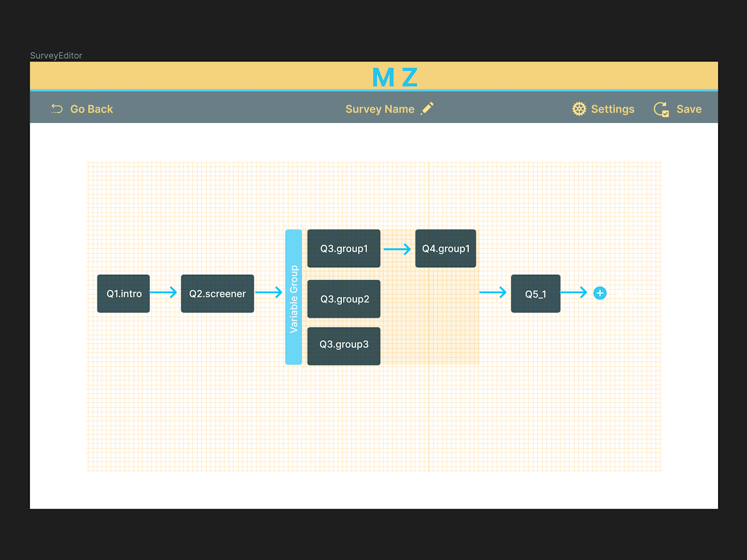This screenshot has height=560, width=747.
Task: Click the MZ logo in the header
Action: coord(394,77)
